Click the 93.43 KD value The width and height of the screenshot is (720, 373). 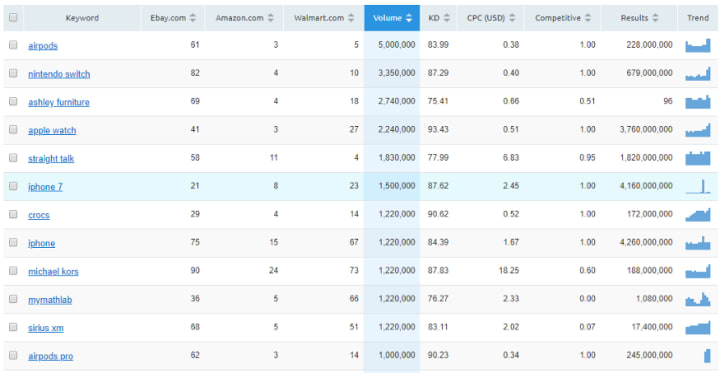pyautogui.click(x=438, y=130)
